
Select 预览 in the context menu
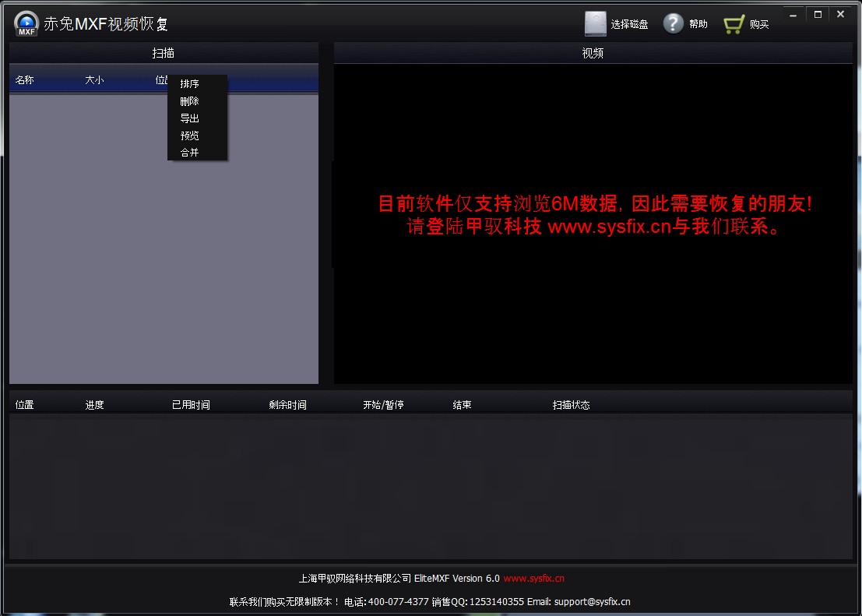coord(190,136)
